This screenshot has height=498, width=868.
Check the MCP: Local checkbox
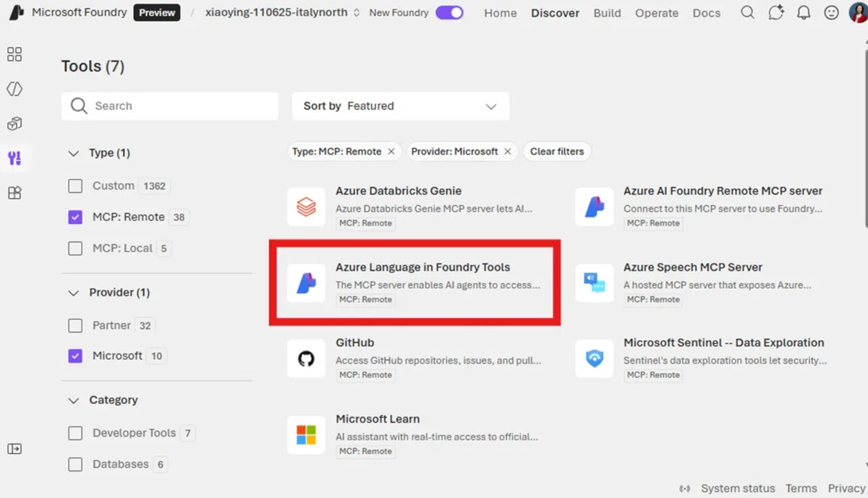point(75,248)
